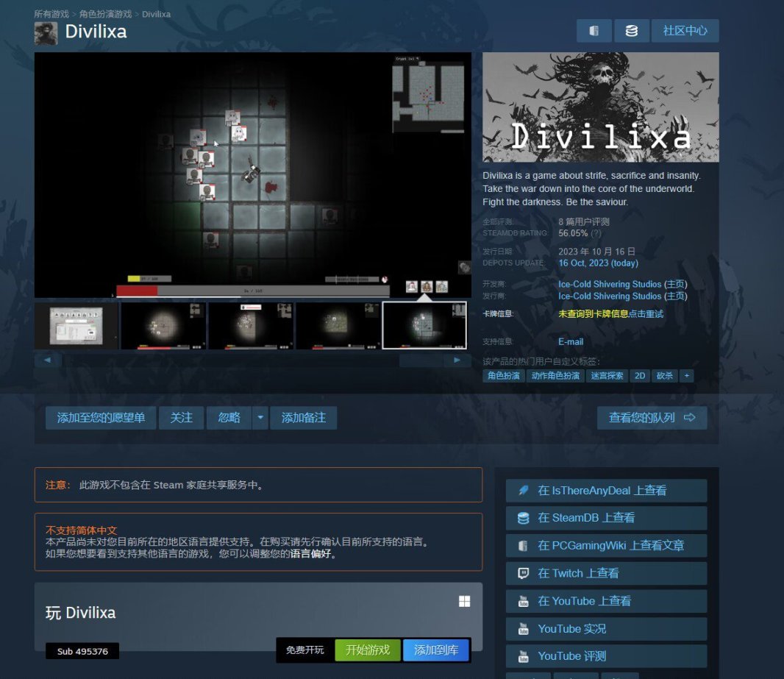This screenshot has height=679, width=784.
Task: Click the Twitch logo icon
Action: click(523, 574)
